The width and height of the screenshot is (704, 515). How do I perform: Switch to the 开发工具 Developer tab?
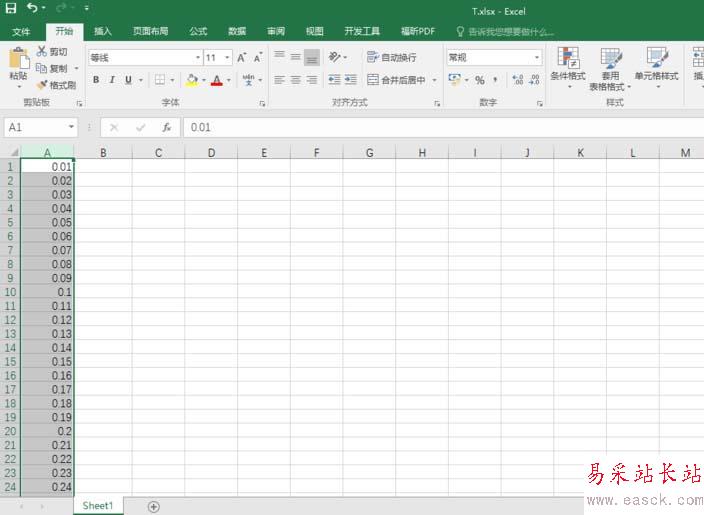click(362, 31)
